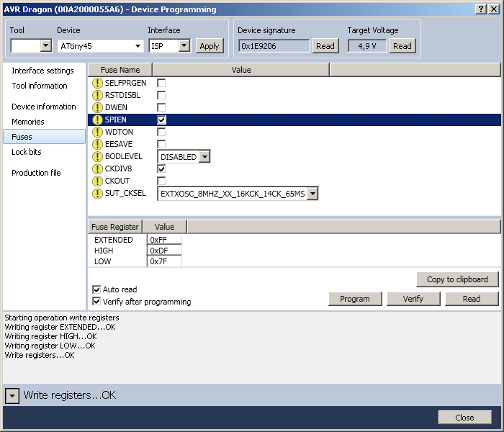
Task: Select the Fuses page
Action: (x=45, y=137)
